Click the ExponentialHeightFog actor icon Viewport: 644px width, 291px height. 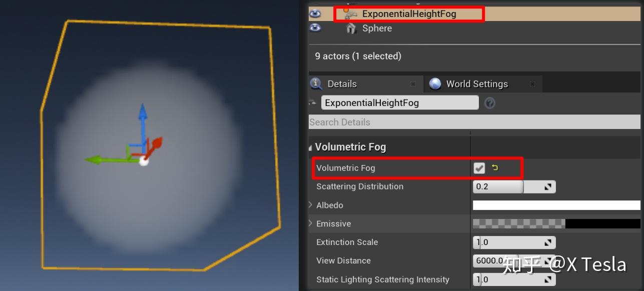[350, 13]
